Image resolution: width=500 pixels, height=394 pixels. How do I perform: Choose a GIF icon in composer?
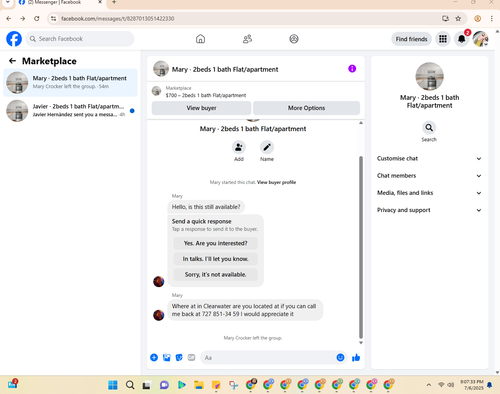191,358
